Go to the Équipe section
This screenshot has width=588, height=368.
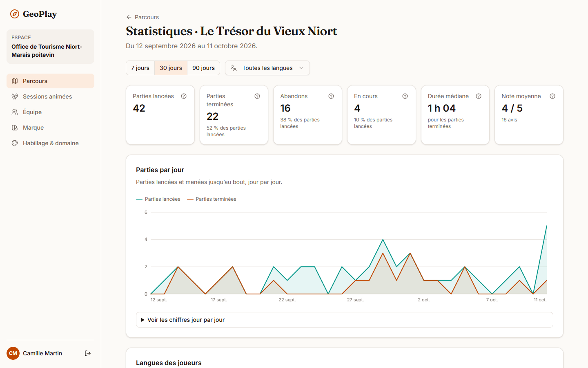click(50, 112)
